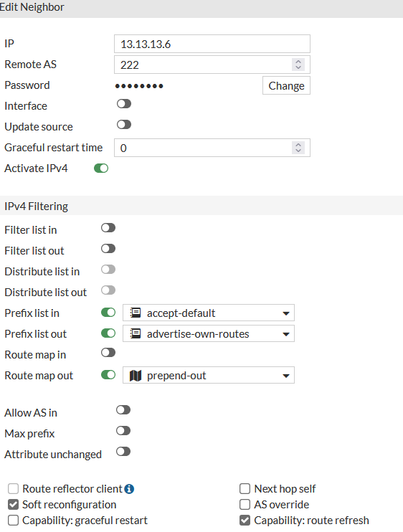Enable the Route map in toggle

pos(108,353)
